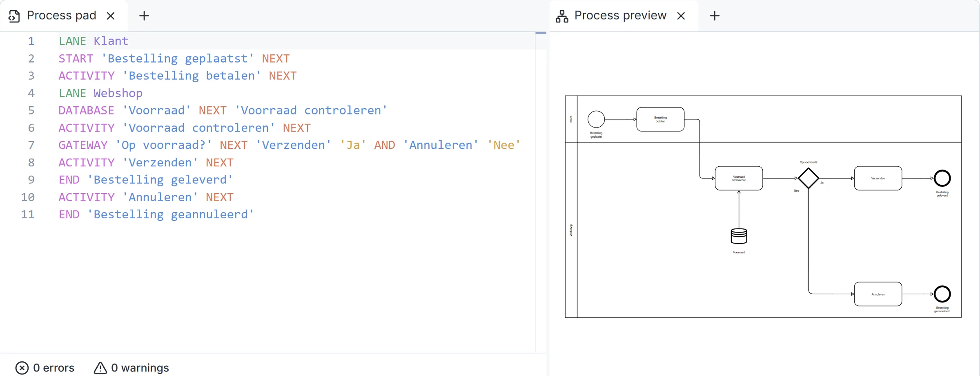Add new tab next to Process preview
Viewport: 980px width, 376px height.
tap(715, 16)
